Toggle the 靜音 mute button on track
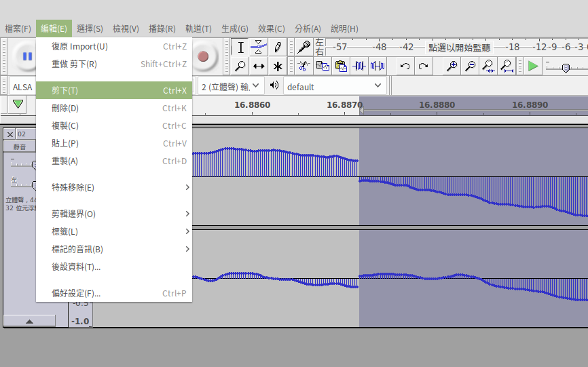Image resolution: width=588 pixels, height=367 pixels. tap(20, 147)
